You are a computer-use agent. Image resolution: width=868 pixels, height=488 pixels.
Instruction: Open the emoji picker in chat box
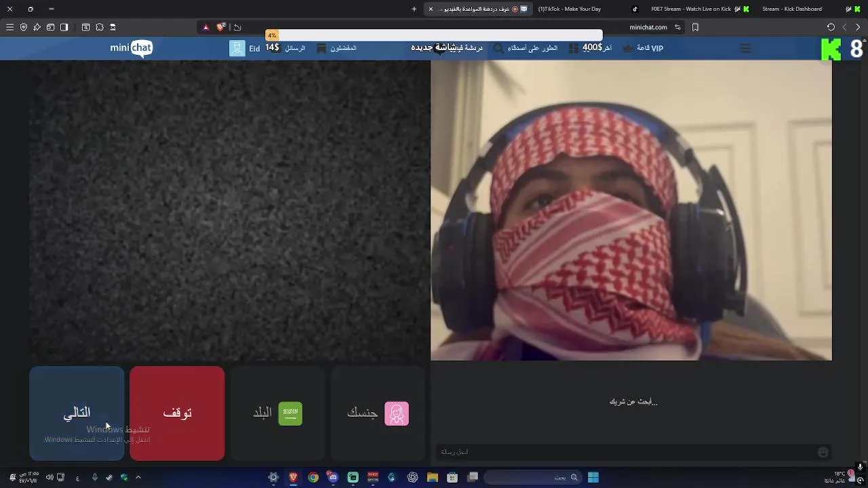[x=823, y=452]
